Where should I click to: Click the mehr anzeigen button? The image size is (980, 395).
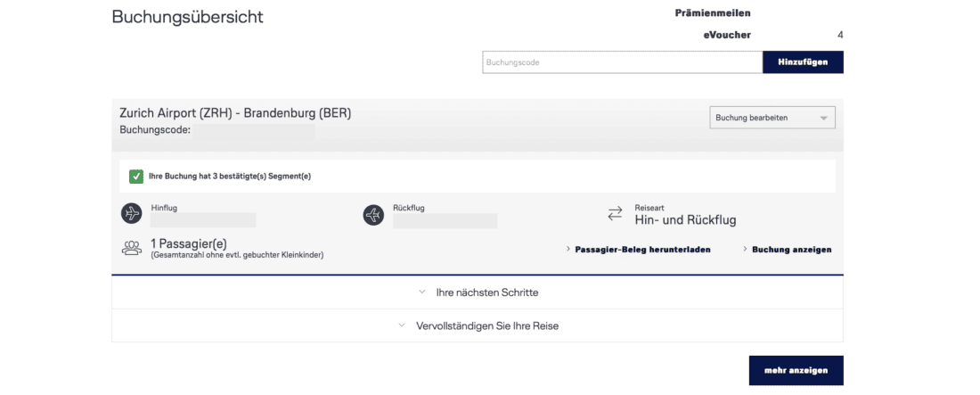(796, 370)
